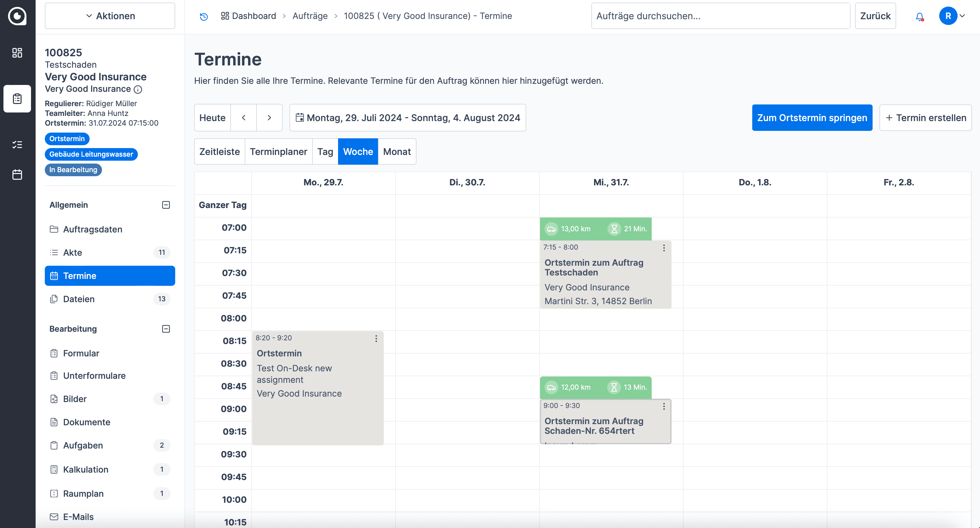Open Dateien in the sidebar
Screen dimensions: 980x528
coord(79,299)
